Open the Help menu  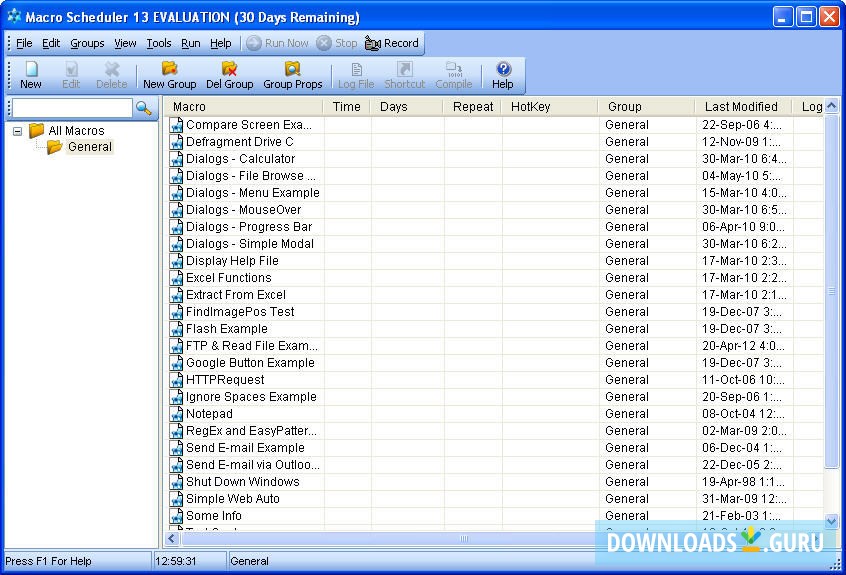click(221, 43)
